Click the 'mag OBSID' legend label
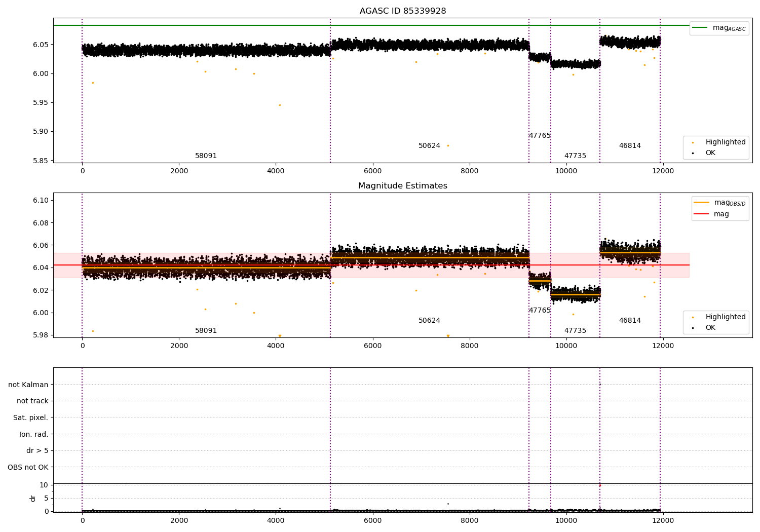This screenshot has width=760, height=532. click(730, 203)
